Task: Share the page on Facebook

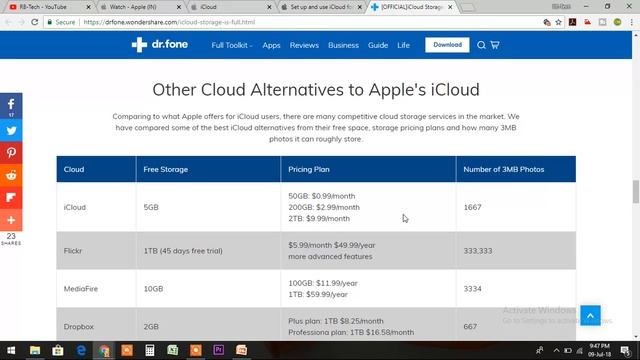Action: point(11,106)
